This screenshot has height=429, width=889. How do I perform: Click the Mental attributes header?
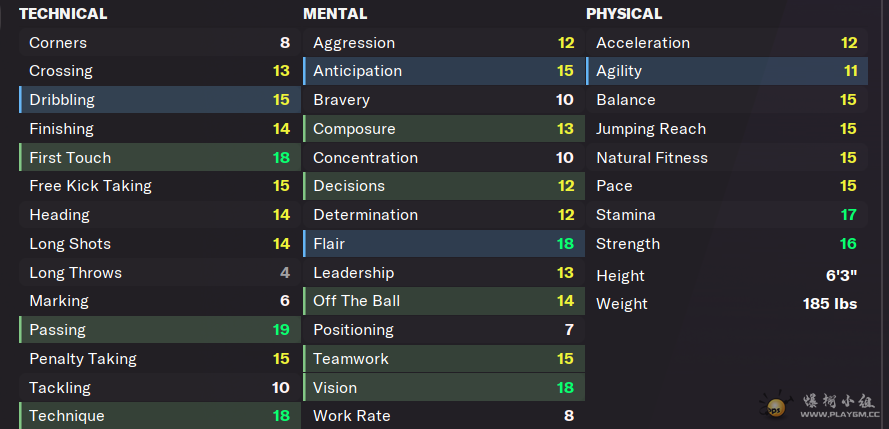pos(335,14)
